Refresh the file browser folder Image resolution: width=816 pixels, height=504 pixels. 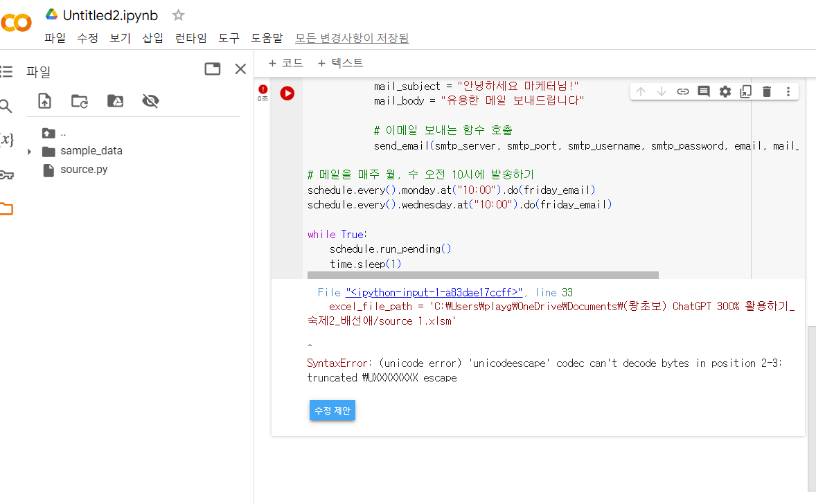coord(80,101)
